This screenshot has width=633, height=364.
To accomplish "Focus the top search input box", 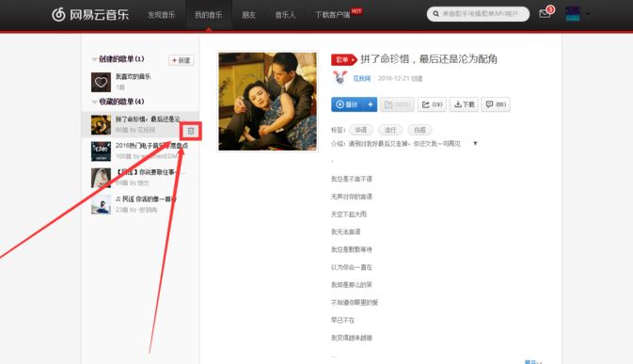I will coord(479,14).
